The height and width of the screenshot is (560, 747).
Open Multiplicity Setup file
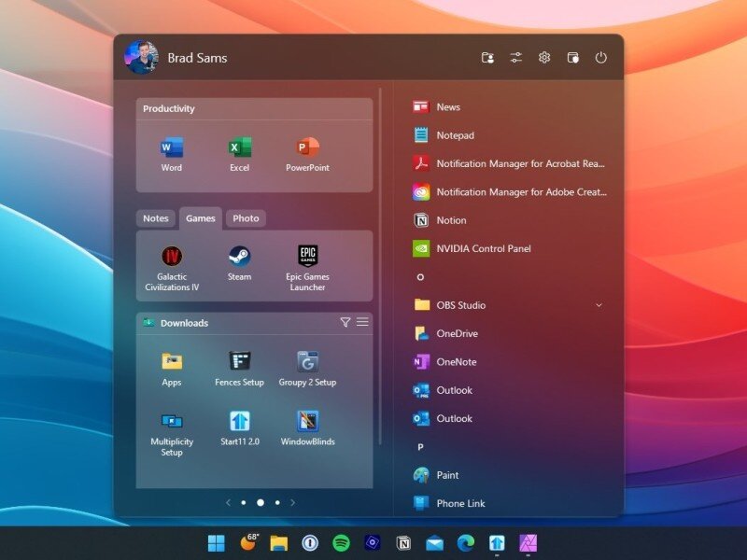click(172, 434)
